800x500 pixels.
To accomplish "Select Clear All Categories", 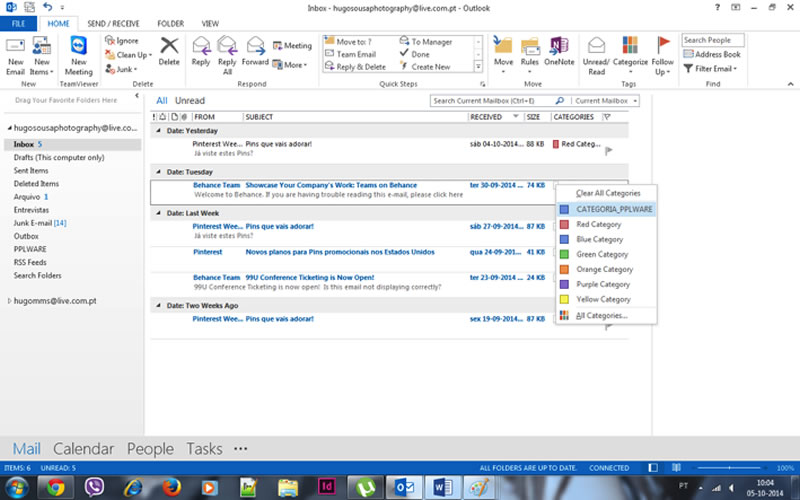I will (x=608, y=193).
